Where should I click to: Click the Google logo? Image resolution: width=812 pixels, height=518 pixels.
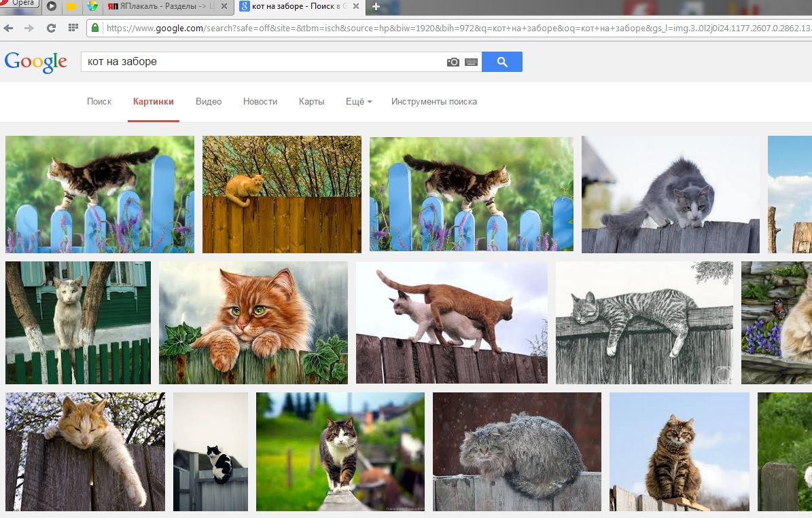click(x=36, y=62)
